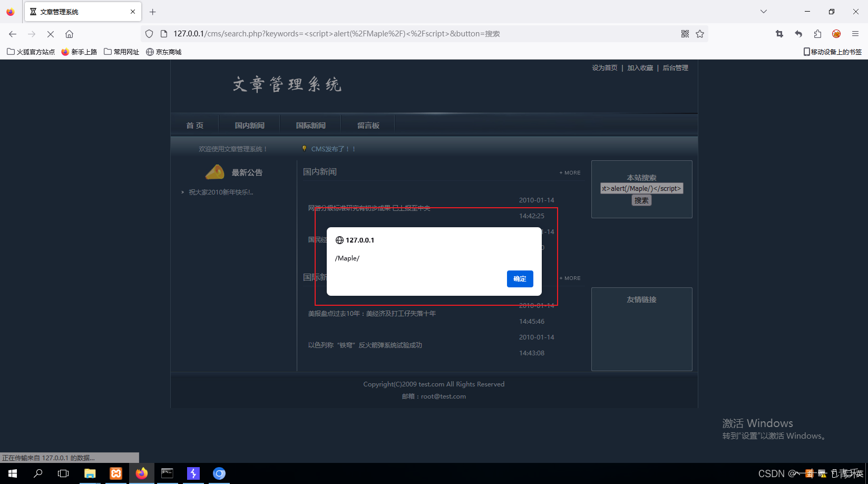This screenshot has height=484, width=868.
Task: Click the orange extension icon in the toolbar
Action: point(836,34)
